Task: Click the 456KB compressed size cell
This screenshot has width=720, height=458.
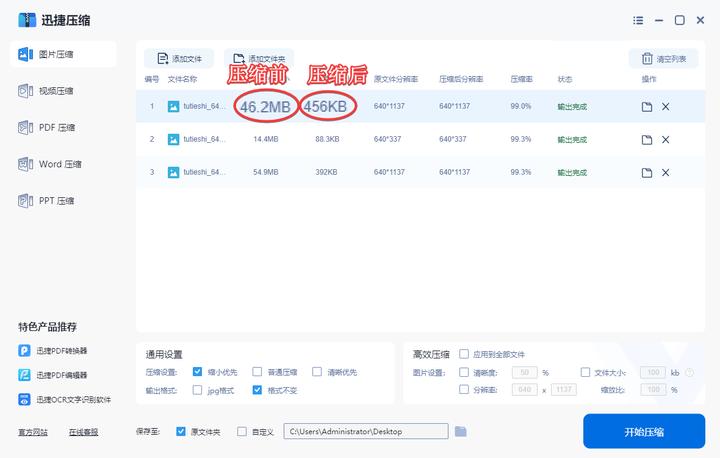Action: pyautogui.click(x=326, y=107)
